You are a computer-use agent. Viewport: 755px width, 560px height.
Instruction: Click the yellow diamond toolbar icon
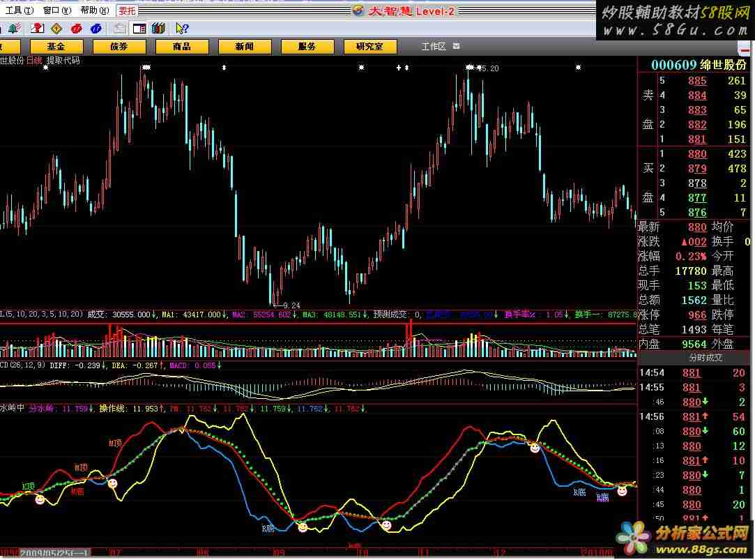tap(57, 29)
